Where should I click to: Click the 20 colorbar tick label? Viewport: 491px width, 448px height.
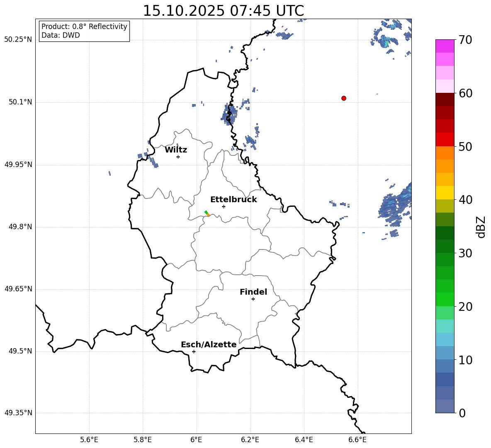465,307
